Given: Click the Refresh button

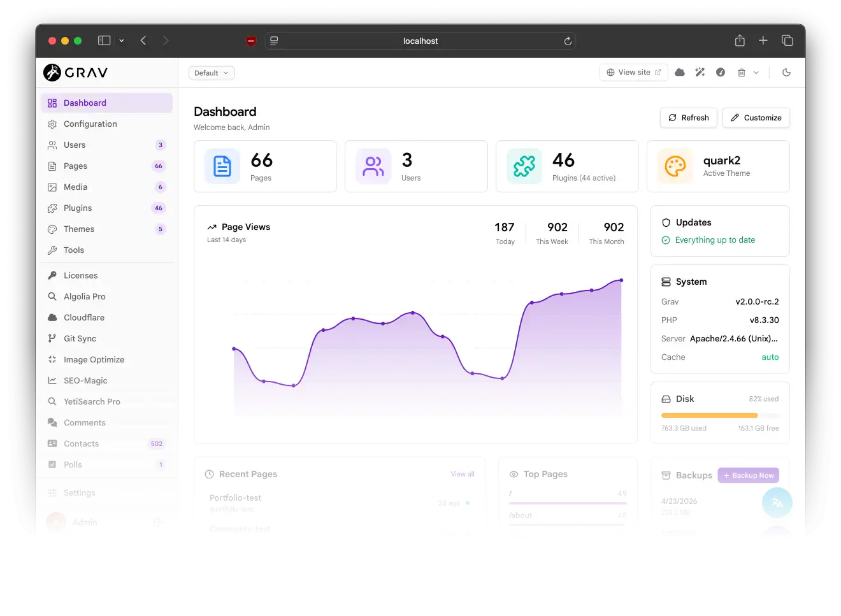Looking at the screenshot, I should [x=689, y=118].
